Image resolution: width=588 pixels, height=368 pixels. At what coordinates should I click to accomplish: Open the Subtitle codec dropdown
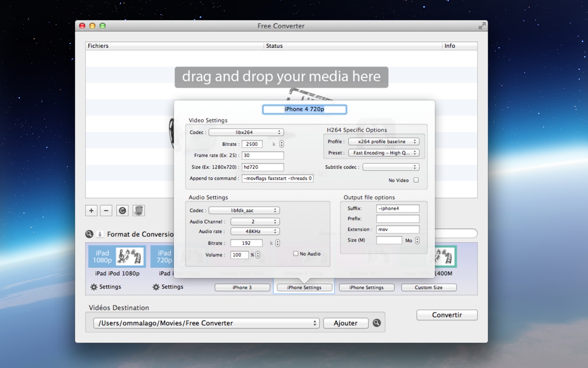click(x=391, y=167)
